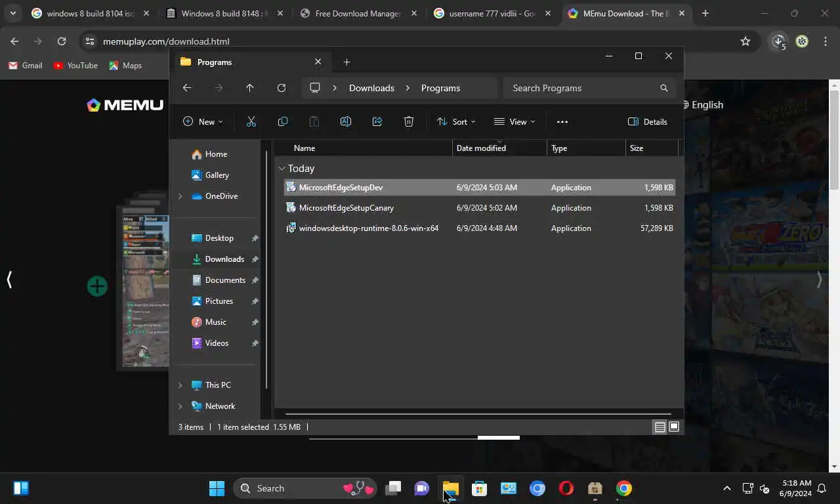The width and height of the screenshot is (840, 504).
Task: Open Gallery in the navigation pane
Action: [218, 175]
